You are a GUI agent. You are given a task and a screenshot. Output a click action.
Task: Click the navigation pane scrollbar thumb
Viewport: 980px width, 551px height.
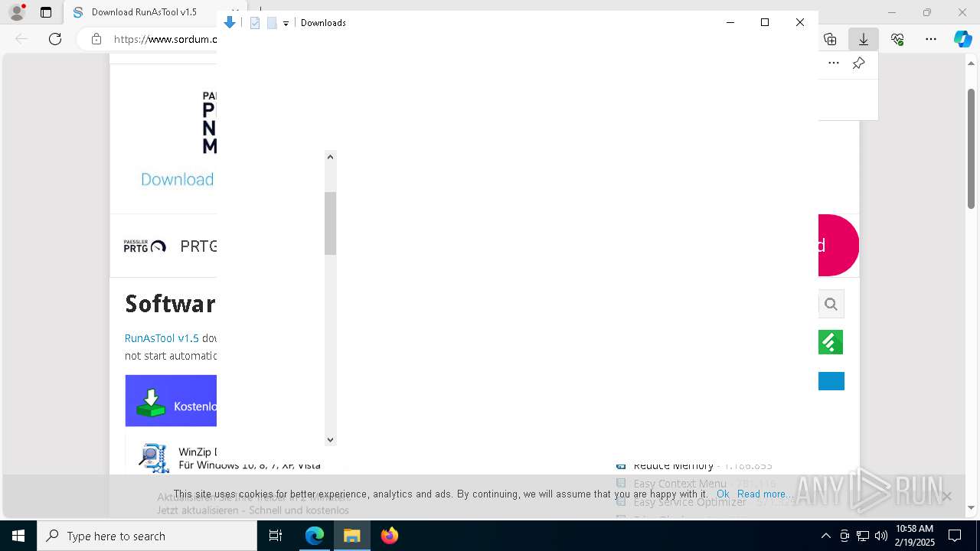pos(331,223)
